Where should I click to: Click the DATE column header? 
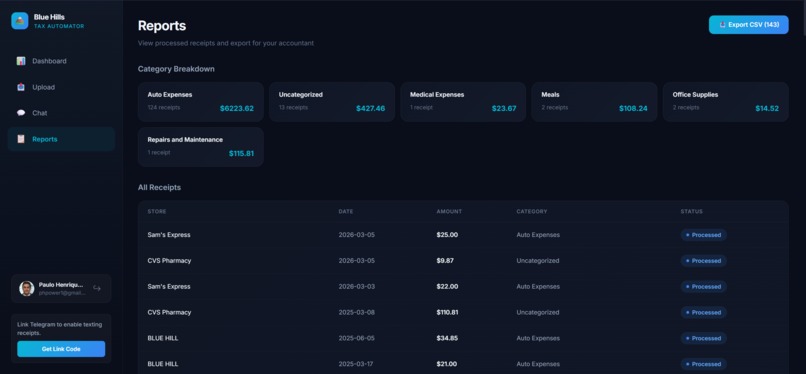[x=346, y=212]
